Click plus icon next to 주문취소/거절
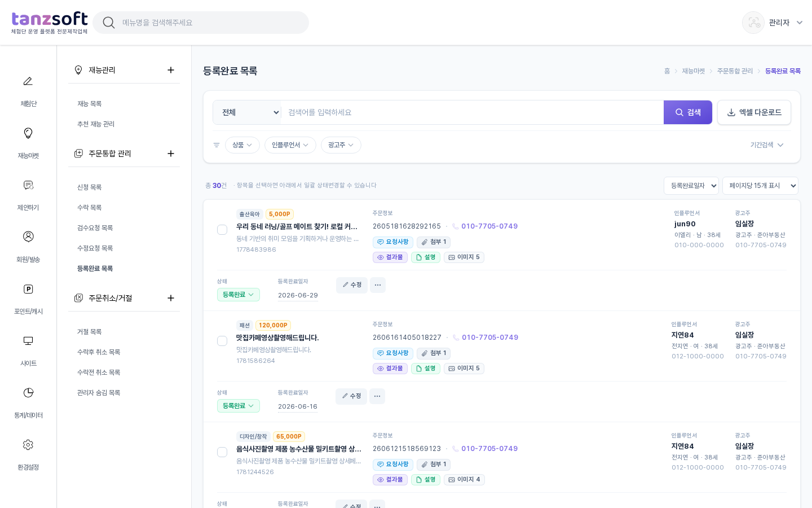The width and height of the screenshot is (812, 508). [x=171, y=298]
